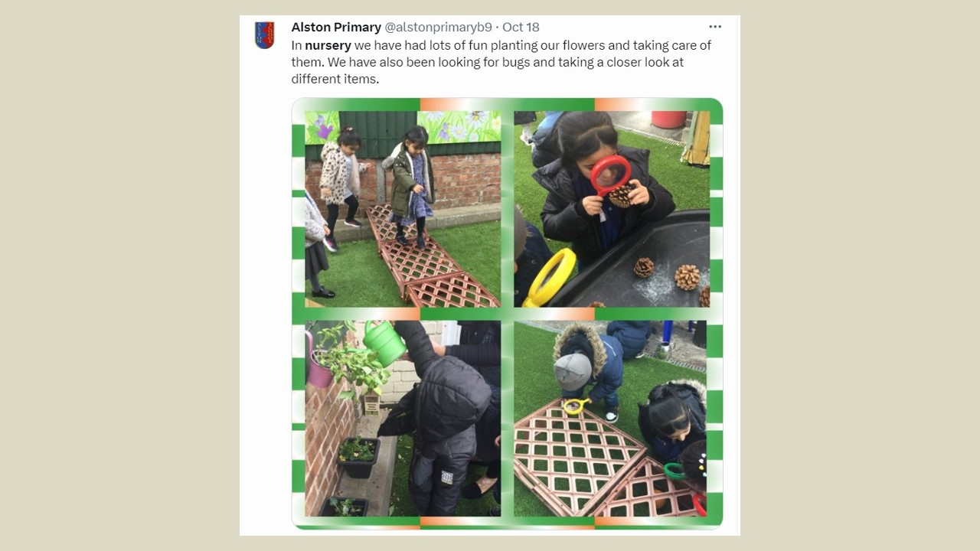This screenshot has height=551, width=980.
Task: Visit the @alstonprimaryb9 handle link
Action: (x=438, y=27)
